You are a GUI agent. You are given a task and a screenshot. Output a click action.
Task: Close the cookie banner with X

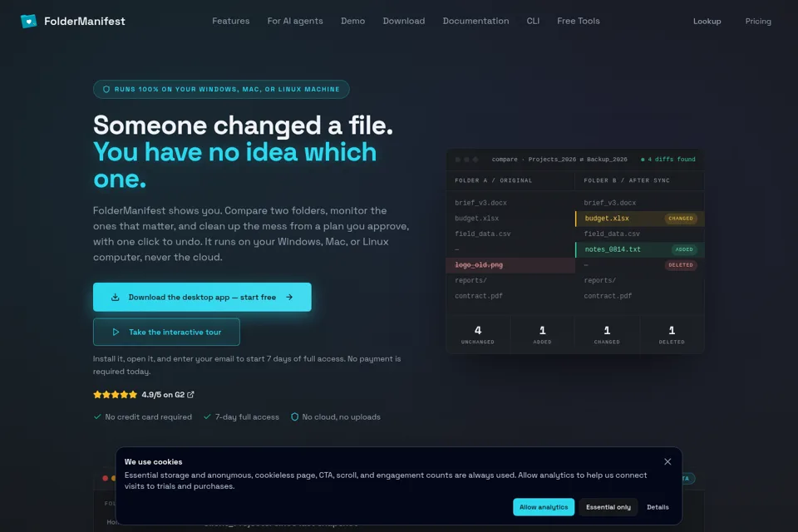point(667,461)
